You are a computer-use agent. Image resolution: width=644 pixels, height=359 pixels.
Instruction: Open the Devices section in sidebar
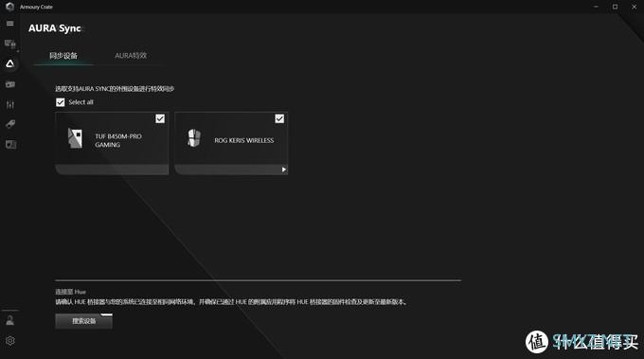[x=9, y=44]
